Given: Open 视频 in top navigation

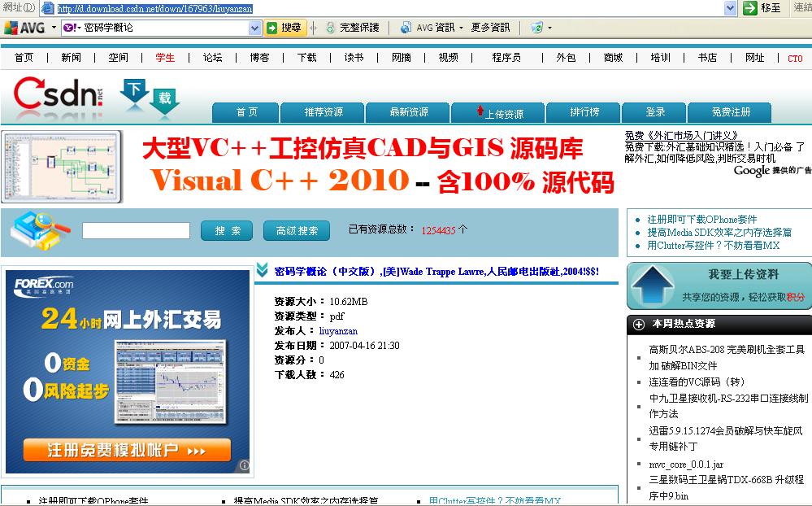Looking at the screenshot, I should (448, 58).
